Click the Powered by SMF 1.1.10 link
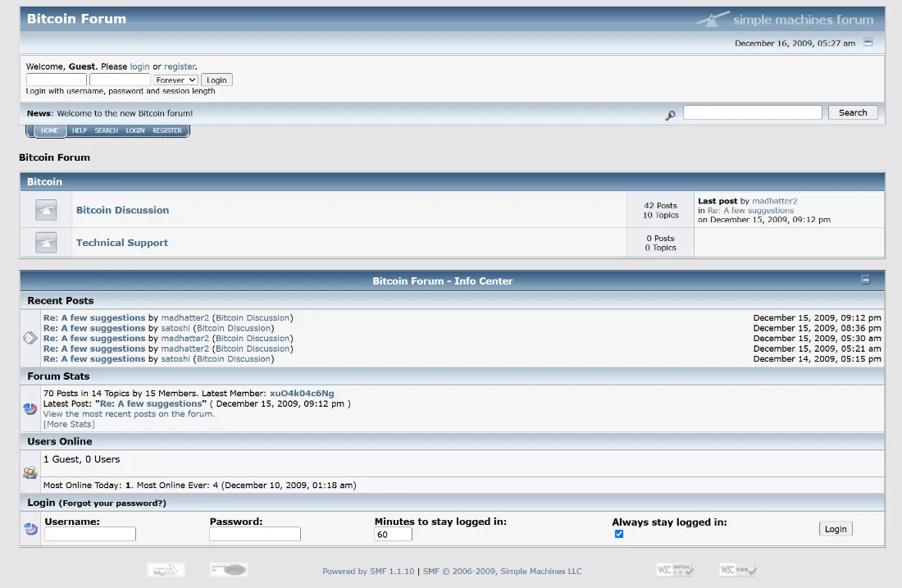This screenshot has width=902, height=588. click(368, 572)
